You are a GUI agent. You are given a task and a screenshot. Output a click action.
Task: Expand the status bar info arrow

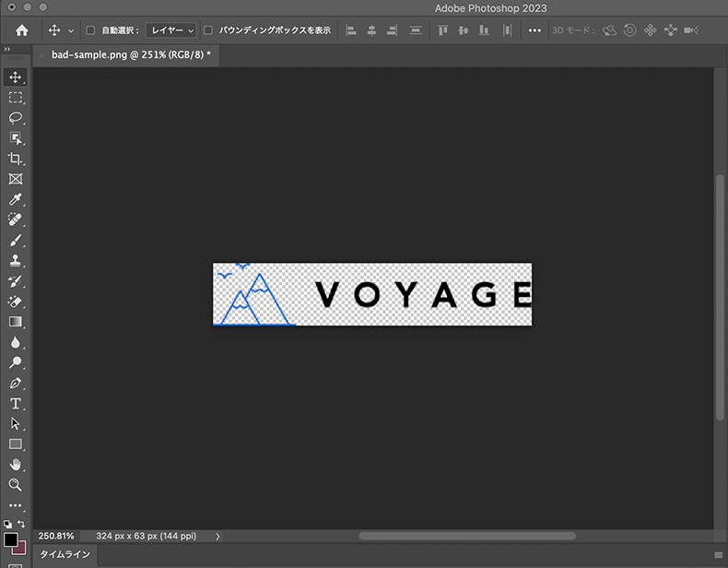click(217, 536)
